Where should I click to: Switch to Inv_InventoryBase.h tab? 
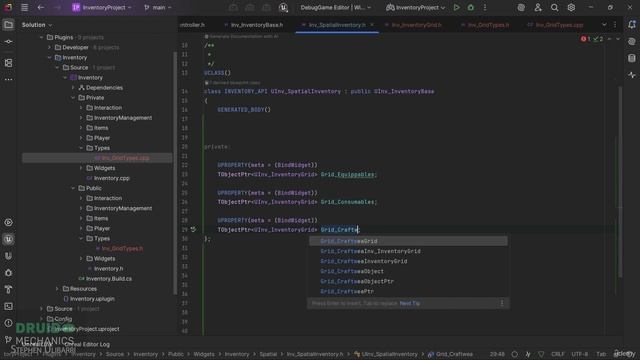(253, 25)
